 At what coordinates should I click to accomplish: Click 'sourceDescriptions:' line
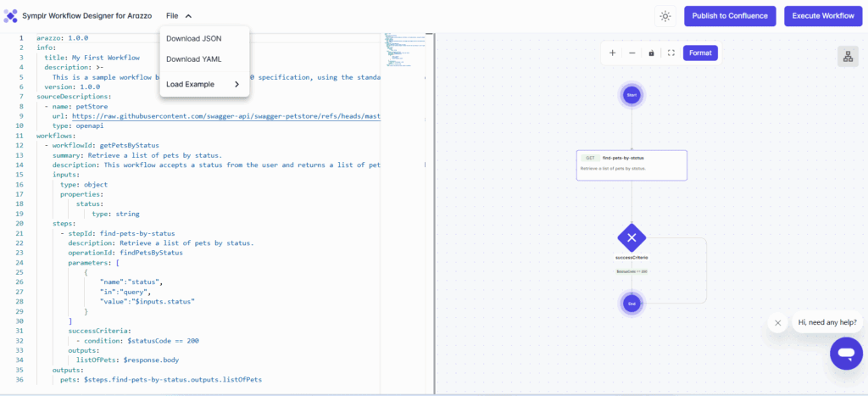[72, 97]
